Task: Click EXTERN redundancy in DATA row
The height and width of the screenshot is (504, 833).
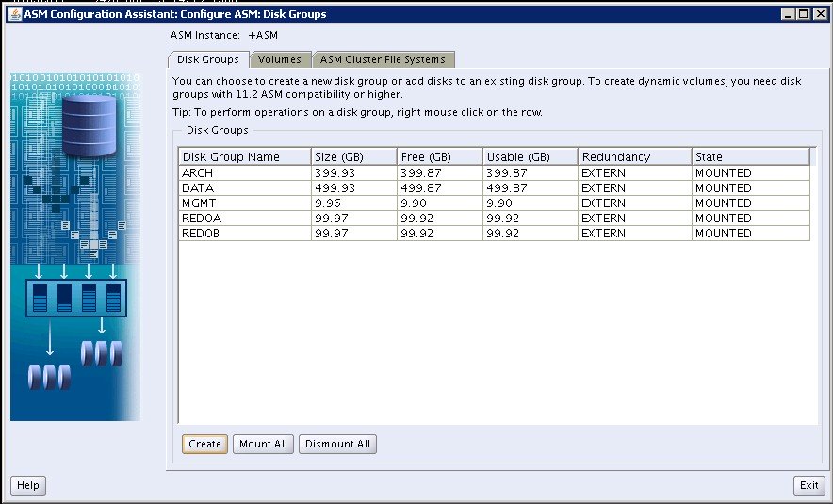Action: (x=603, y=188)
